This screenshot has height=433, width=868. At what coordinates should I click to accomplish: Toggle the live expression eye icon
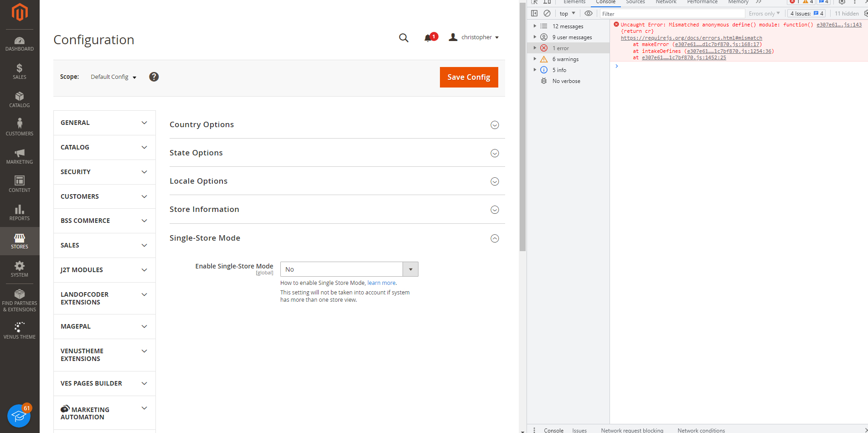(x=589, y=14)
